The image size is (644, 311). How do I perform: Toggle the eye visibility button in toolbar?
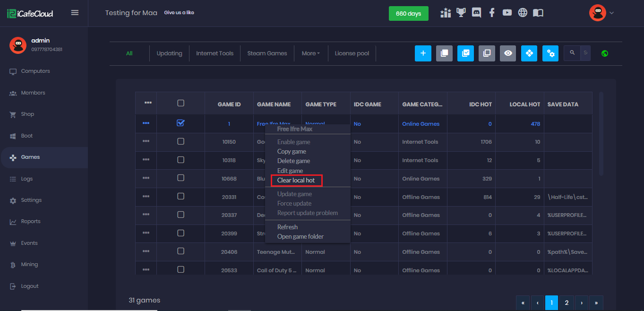(508, 53)
